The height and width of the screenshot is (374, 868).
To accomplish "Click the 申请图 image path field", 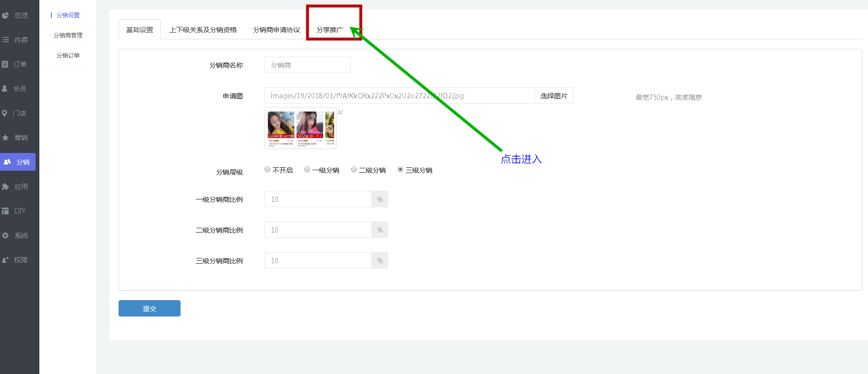I will [399, 95].
